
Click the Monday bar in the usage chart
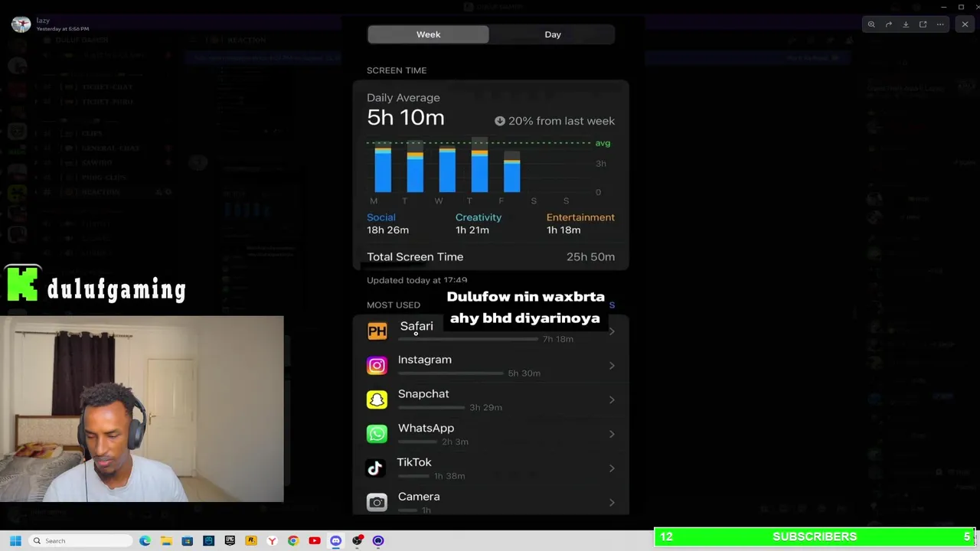pyautogui.click(x=383, y=169)
